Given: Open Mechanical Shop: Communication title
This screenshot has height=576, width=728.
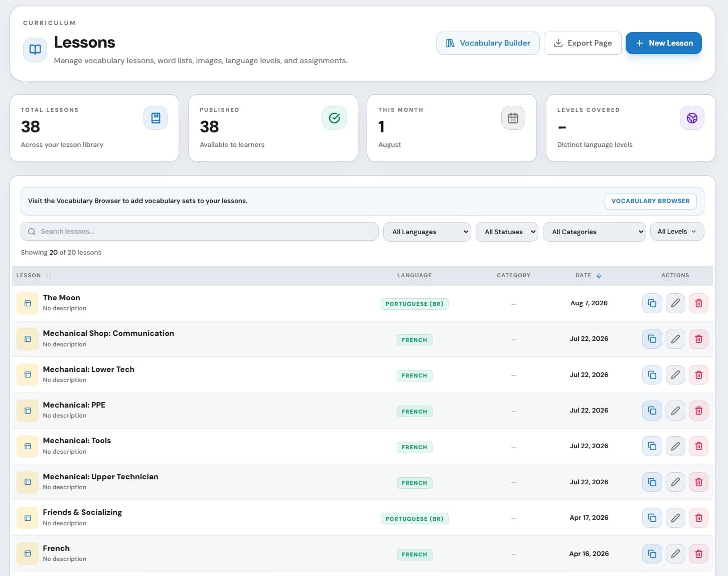Looking at the screenshot, I should [x=108, y=333].
